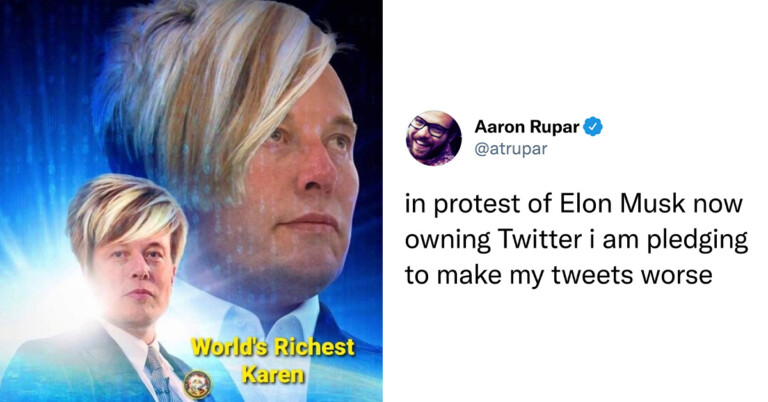Viewport: 768px width, 402px height.
Task: Click the small figure's blonde hair
Action: [125, 211]
